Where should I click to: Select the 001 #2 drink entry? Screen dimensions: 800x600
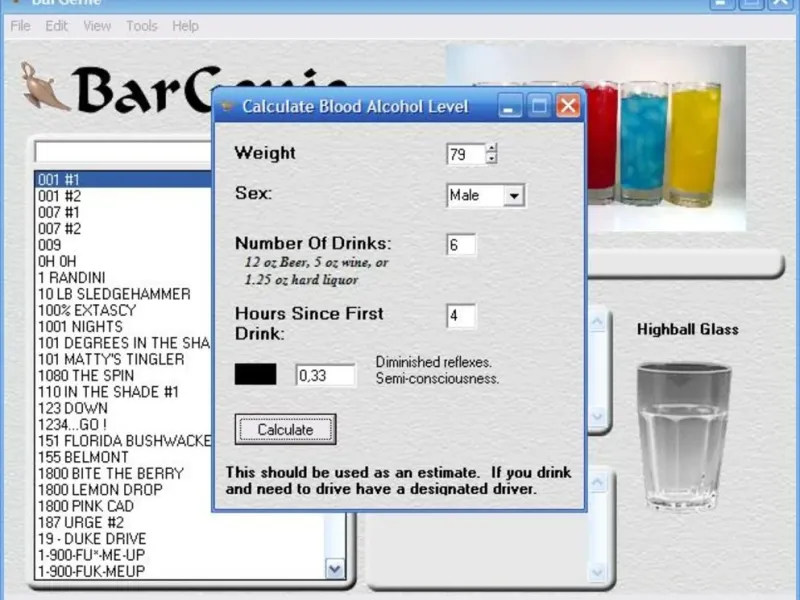click(123, 196)
